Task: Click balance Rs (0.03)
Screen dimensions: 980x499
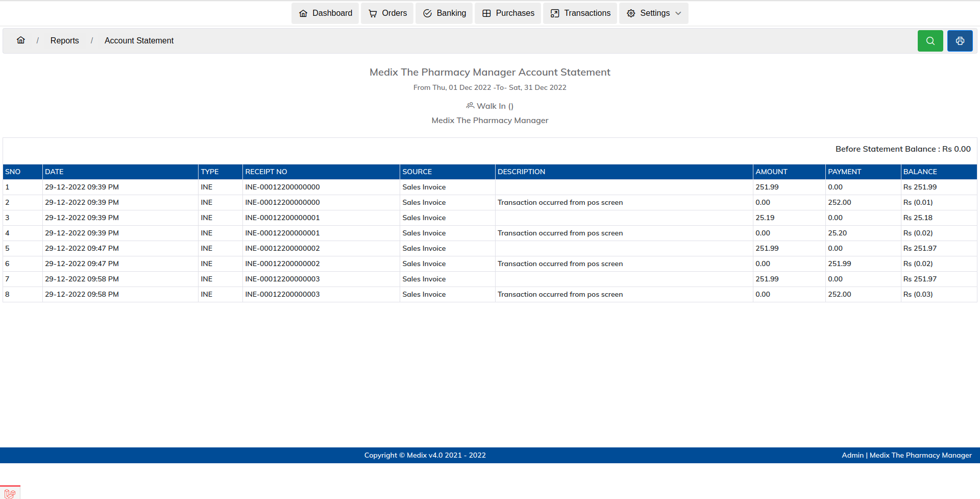Action: coord(918,294)
